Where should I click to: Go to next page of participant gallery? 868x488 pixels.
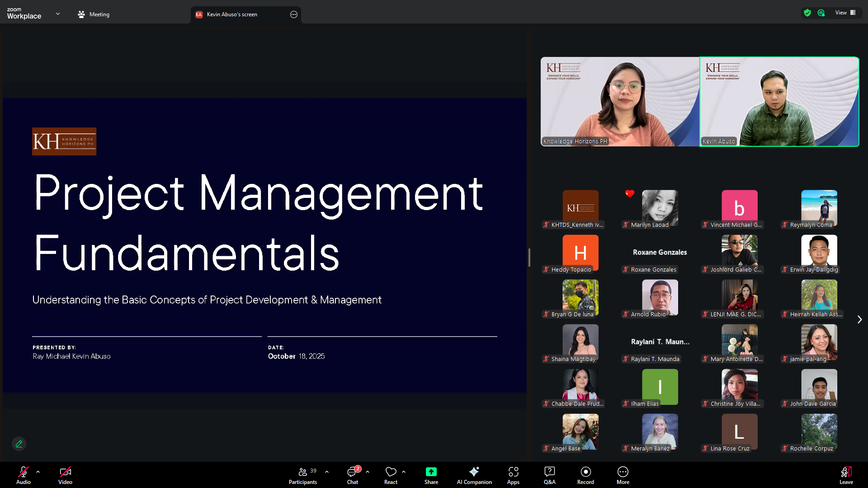(859, 319)
